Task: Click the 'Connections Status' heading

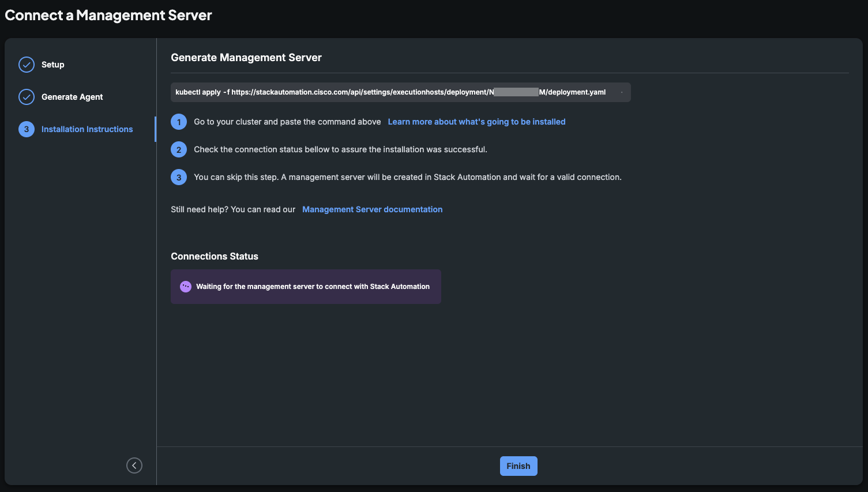Action: tap(215, 256)
